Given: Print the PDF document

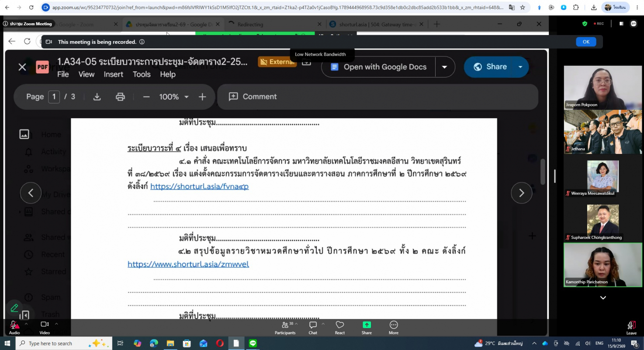Looking at the screenshot, I should pos(120,97).
